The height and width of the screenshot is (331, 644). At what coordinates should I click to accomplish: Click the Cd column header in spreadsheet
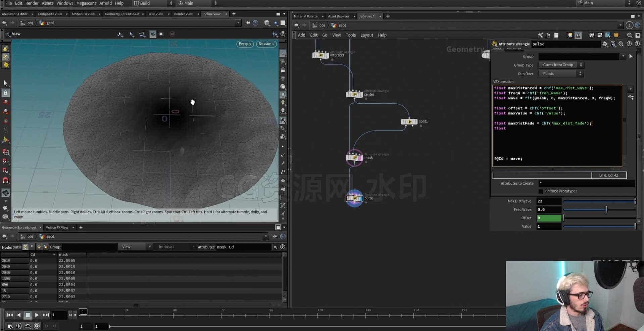click(x=43, y=254)
